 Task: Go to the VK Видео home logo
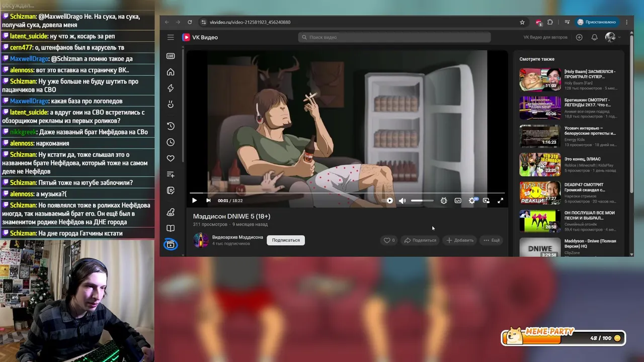pos(200,37)
